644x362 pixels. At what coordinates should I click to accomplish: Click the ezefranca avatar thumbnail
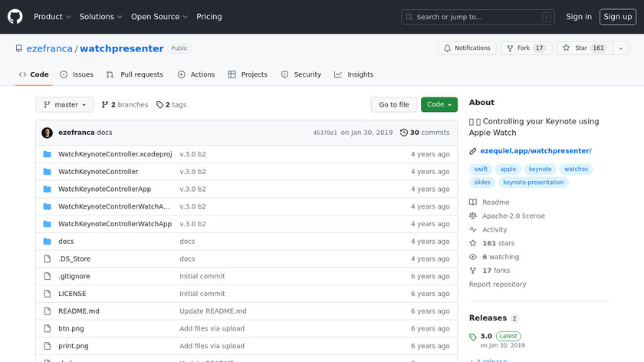click(47, 133)
